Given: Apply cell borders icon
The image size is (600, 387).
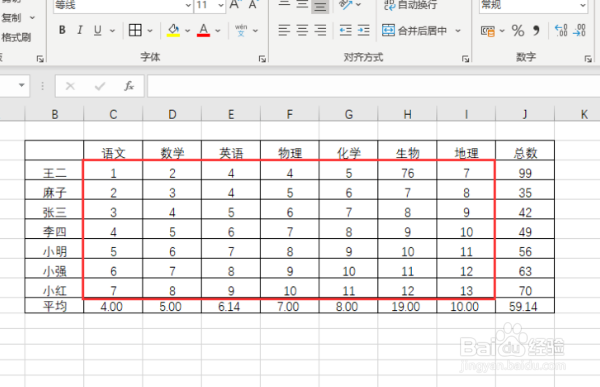Looking at the screenshot, I should click(x=135, y=30).
